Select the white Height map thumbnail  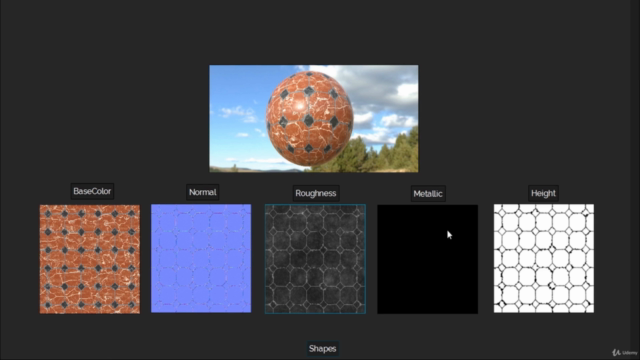tap(544, 258)
